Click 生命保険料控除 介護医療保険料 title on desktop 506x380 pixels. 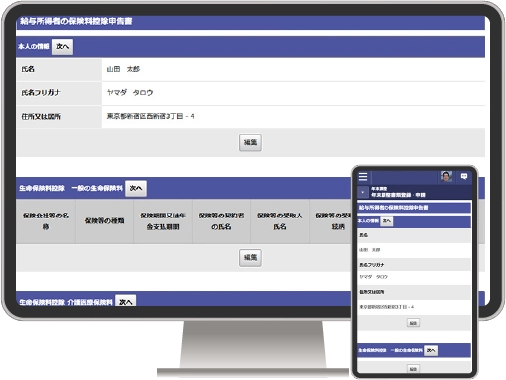(66, 302)
